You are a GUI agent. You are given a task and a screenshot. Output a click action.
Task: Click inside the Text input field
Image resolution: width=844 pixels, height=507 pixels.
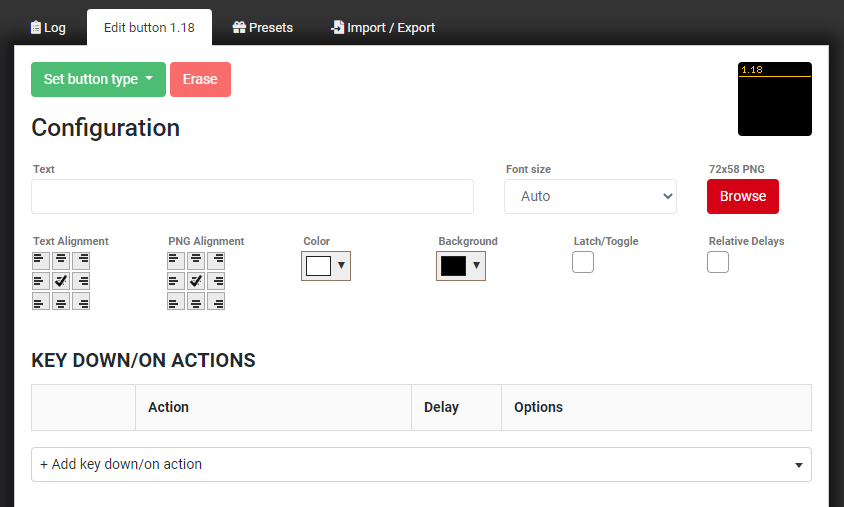(x=252, y=197)
